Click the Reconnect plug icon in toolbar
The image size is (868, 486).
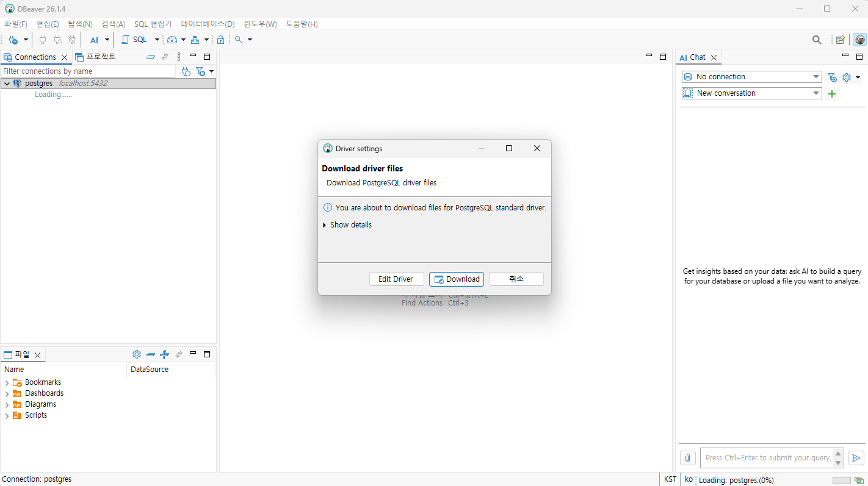click(57, 40)
